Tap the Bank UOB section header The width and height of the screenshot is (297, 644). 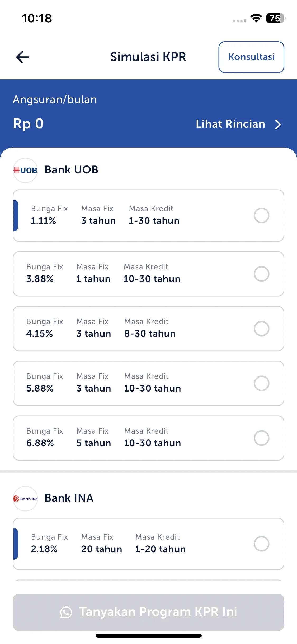point(71,170)
